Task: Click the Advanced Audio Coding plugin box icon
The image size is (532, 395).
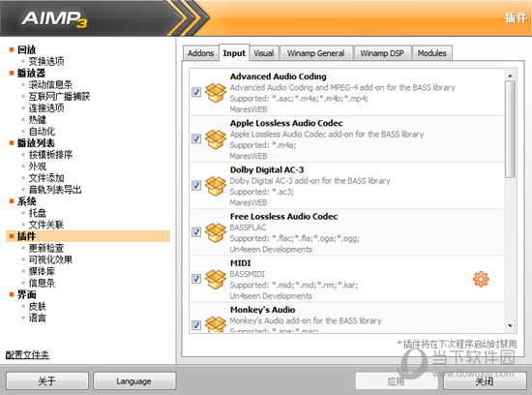Action: coord(216,92)
